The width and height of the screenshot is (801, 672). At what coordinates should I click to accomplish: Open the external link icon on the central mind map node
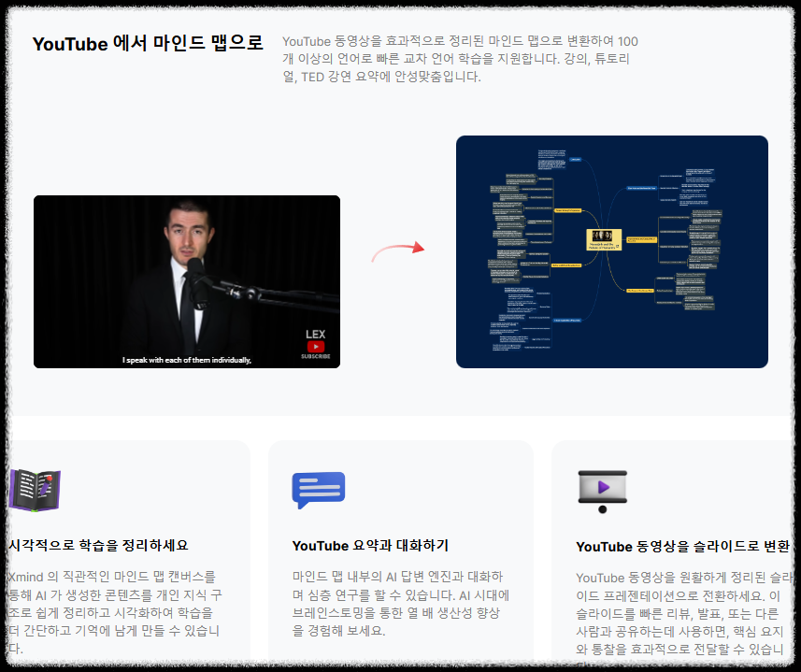coord(617,246)
